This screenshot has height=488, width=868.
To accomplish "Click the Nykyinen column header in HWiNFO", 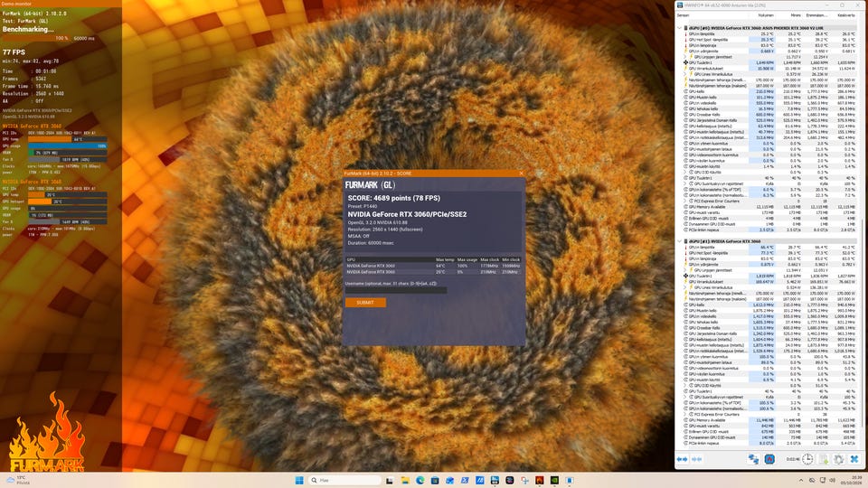I will pyautogui.click(x=766, y=15).
